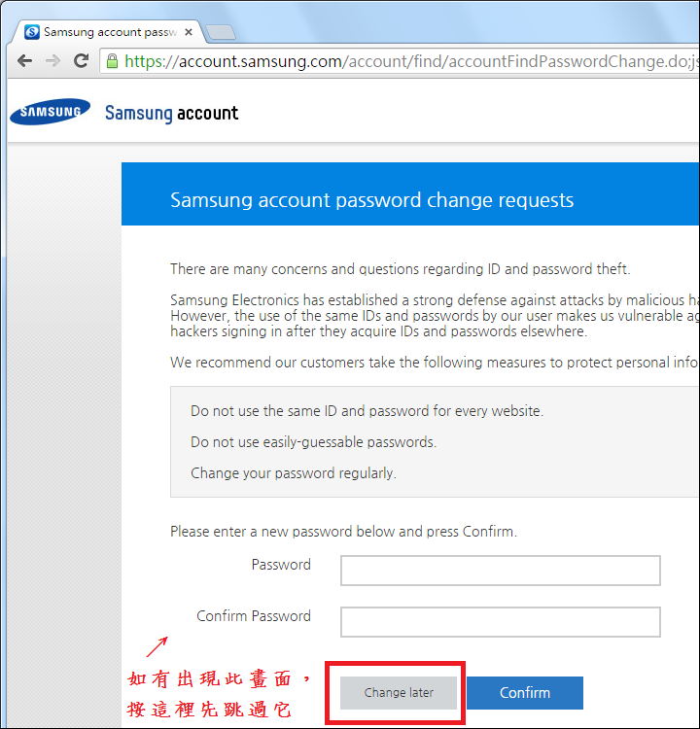Viewport: 700px width, 729px height.
Task: Go back using the browser back arrow
Action: pos(24,61)
